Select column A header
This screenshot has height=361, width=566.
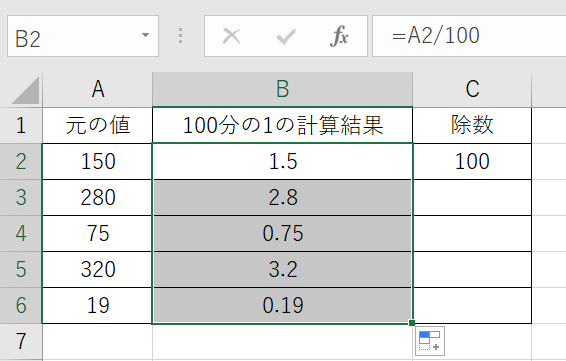(x=97, y=89)
